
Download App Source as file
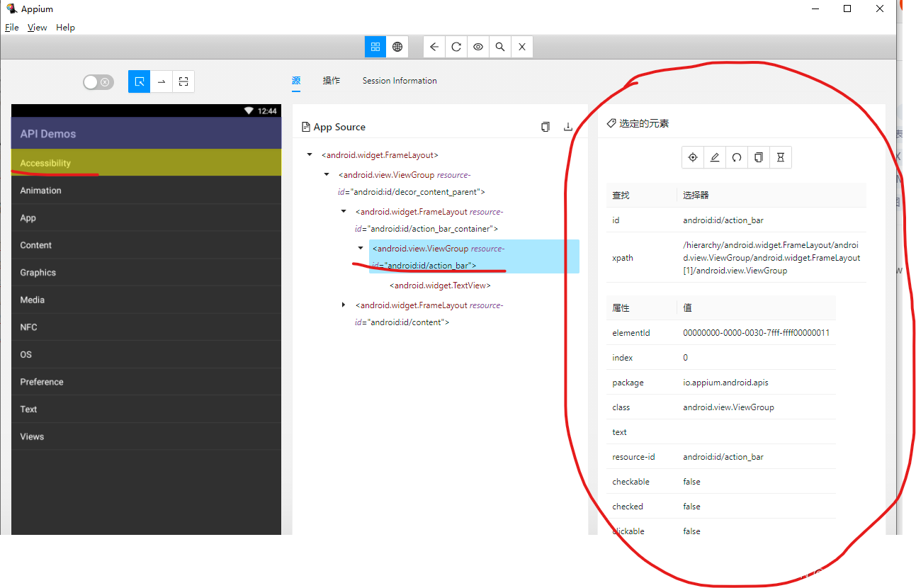click(x=567, y=127)
